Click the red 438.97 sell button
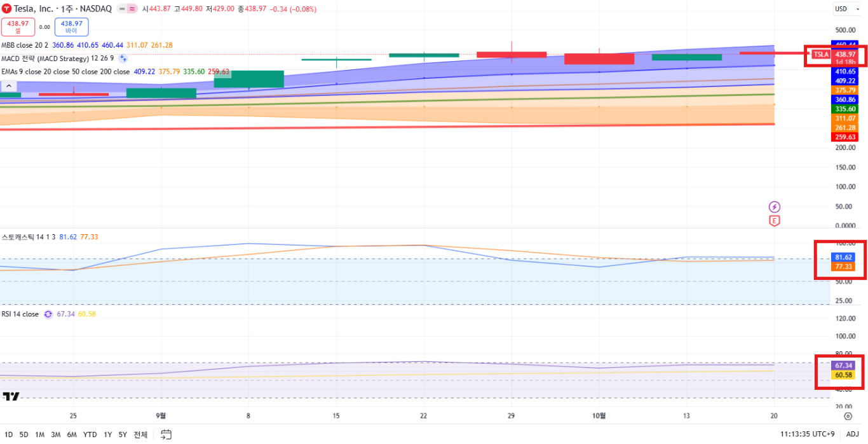Viewport: 868px width, 444px height. pos(18,27)
